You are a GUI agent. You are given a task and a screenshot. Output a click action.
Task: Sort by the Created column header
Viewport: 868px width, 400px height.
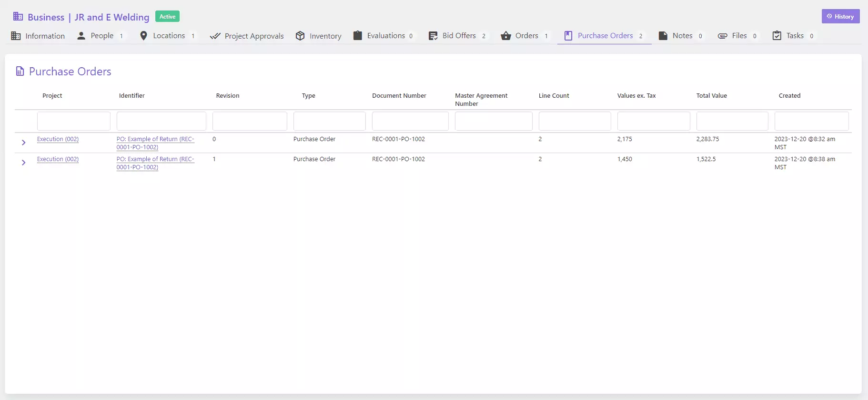[790, 96]
